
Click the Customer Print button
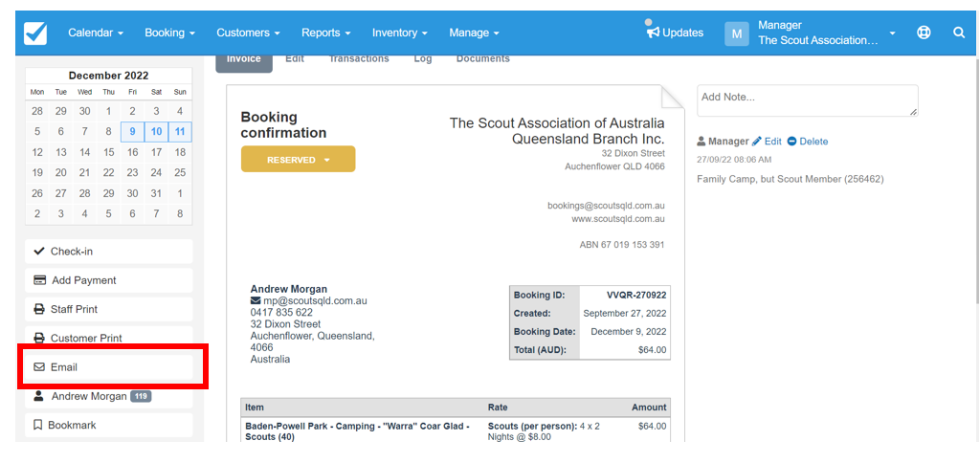point(109,338)
